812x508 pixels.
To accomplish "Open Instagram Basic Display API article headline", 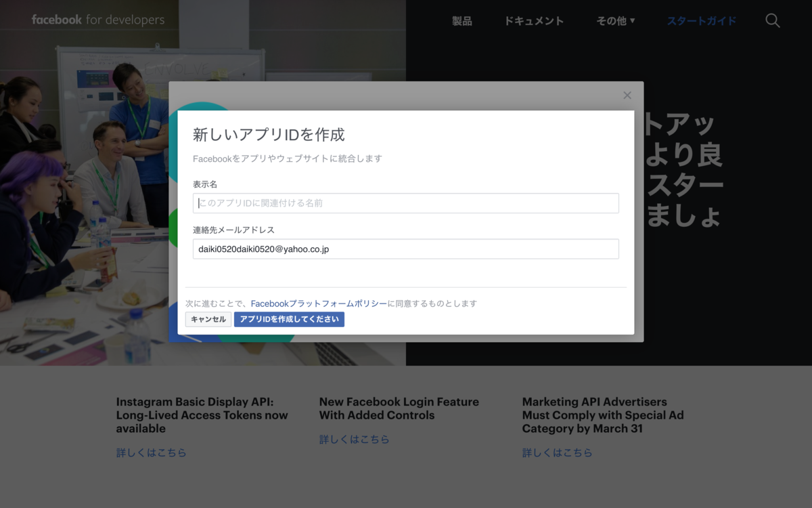I will [x=202, y=415].
